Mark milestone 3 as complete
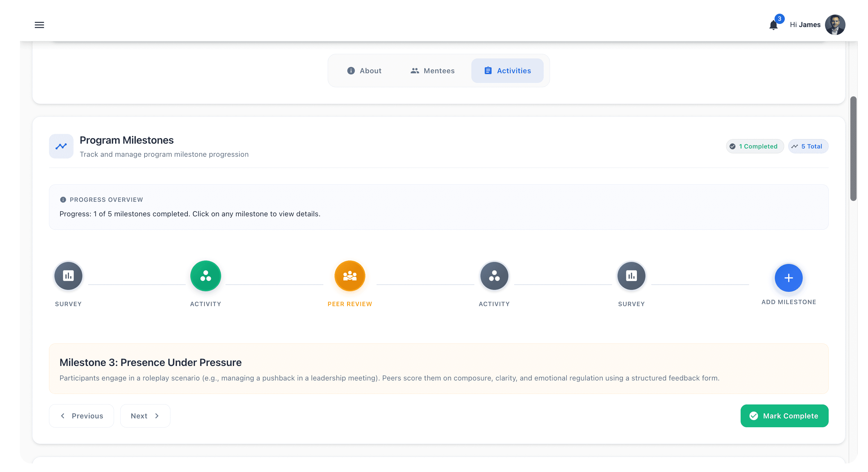The height and width of the screenshot is (472, 868). click(784, 416)
